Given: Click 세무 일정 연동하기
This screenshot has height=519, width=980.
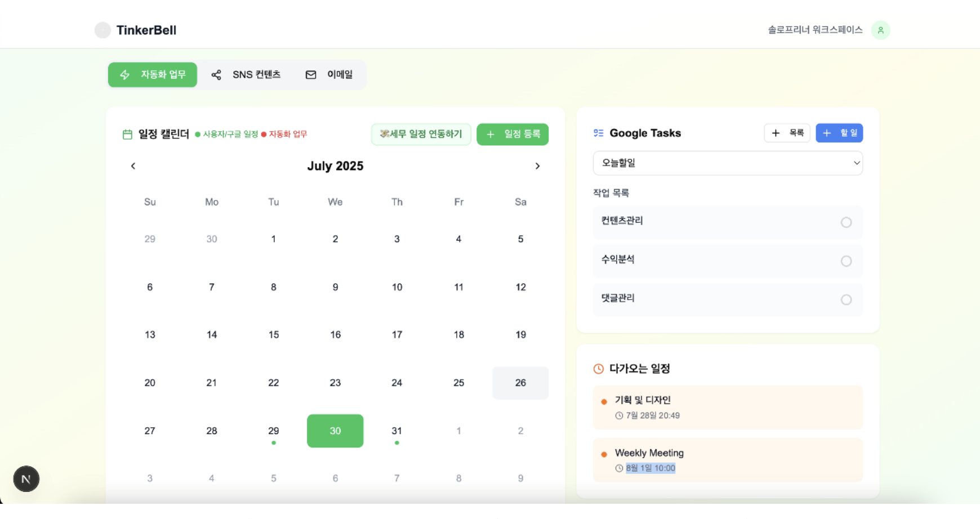Looking at the screenshot, I should [x=421, y=134].
